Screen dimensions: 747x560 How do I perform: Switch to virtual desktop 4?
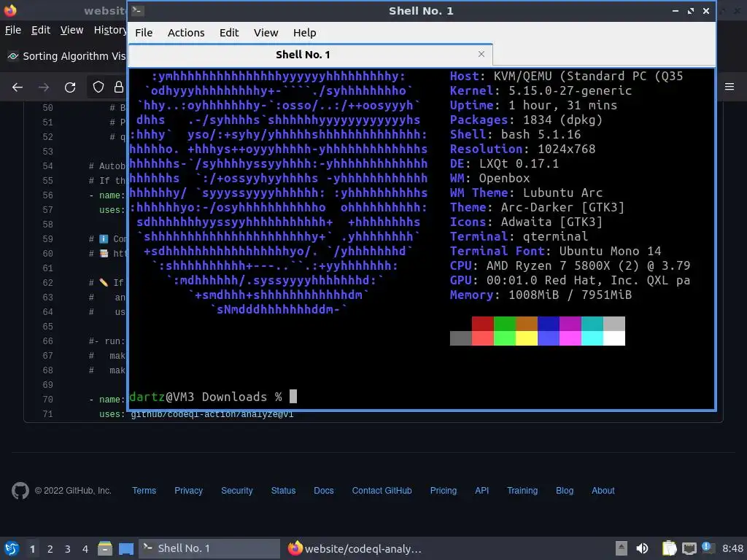[85, 549]
